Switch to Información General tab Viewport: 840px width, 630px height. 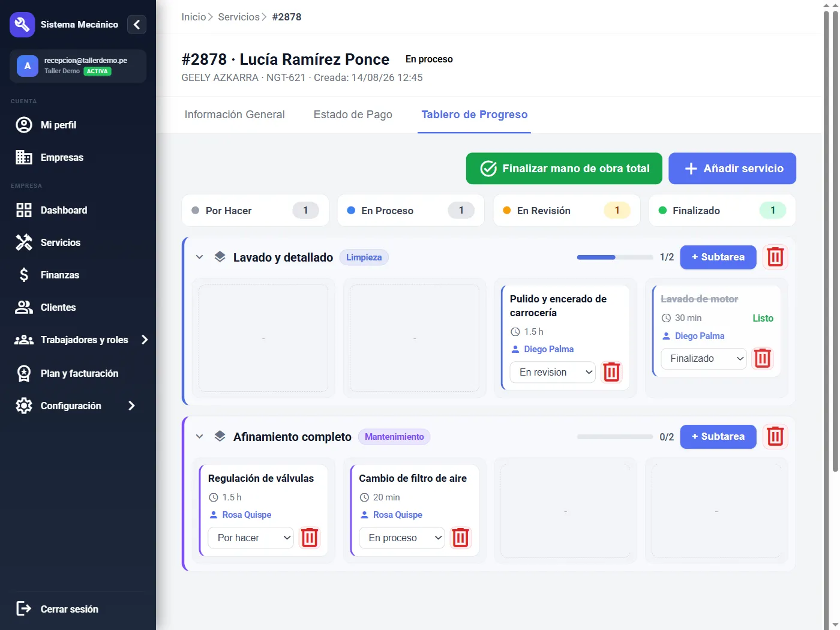[235, 115]
